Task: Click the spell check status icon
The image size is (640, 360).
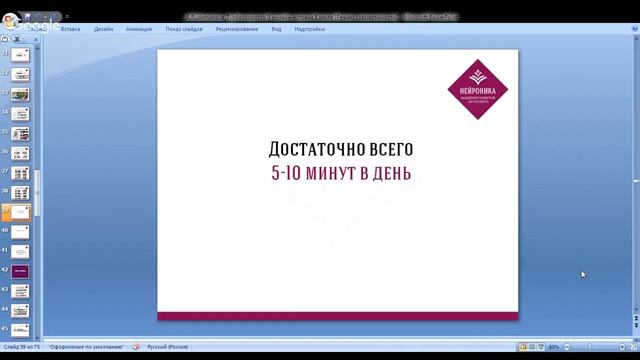Action: [136, 347]
